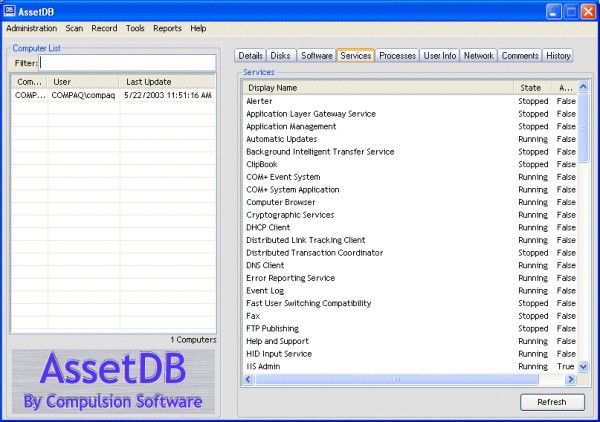Close the AssetDB window

588,11
